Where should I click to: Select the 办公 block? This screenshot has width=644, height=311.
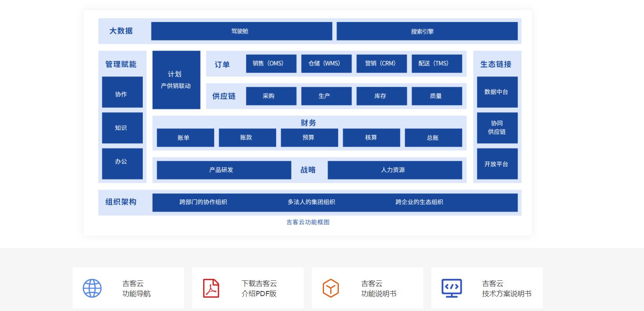(122, 164)
